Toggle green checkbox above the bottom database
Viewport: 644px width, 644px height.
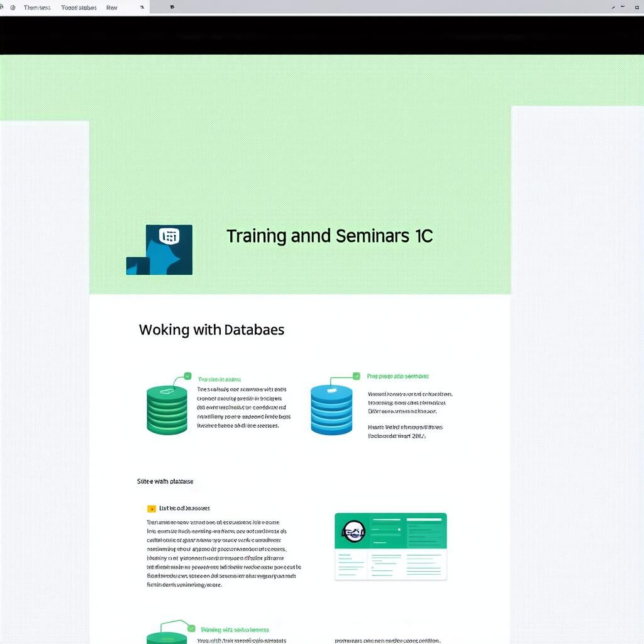[x=191, y=628]
